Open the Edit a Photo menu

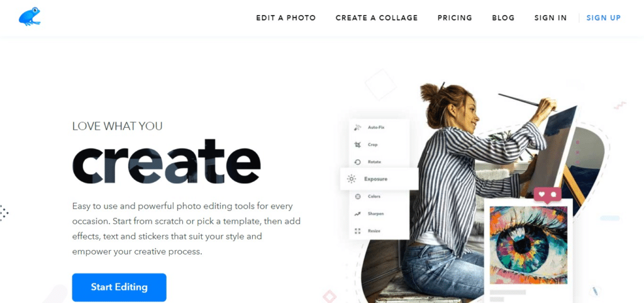coord(286,18)
